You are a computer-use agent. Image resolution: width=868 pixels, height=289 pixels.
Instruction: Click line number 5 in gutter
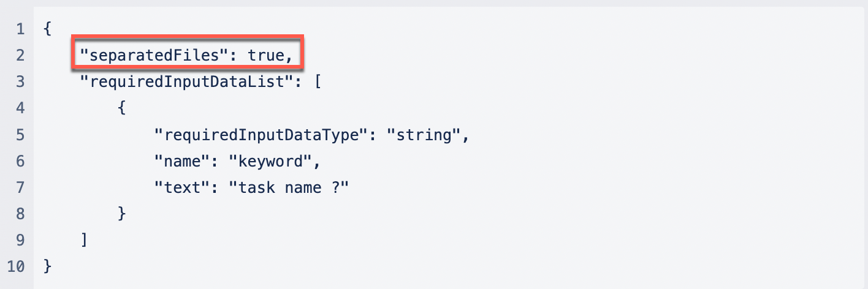point(20,135)
